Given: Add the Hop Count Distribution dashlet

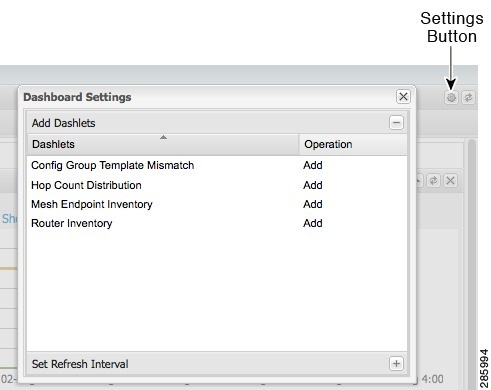Looking at the screenshot, I should coord(313,185).
